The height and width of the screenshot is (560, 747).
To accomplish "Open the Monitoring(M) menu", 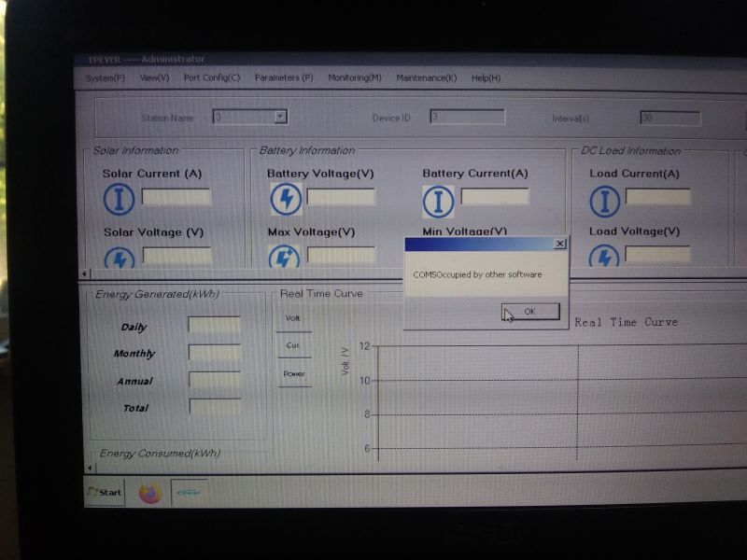I will click(x=355, y=77).
